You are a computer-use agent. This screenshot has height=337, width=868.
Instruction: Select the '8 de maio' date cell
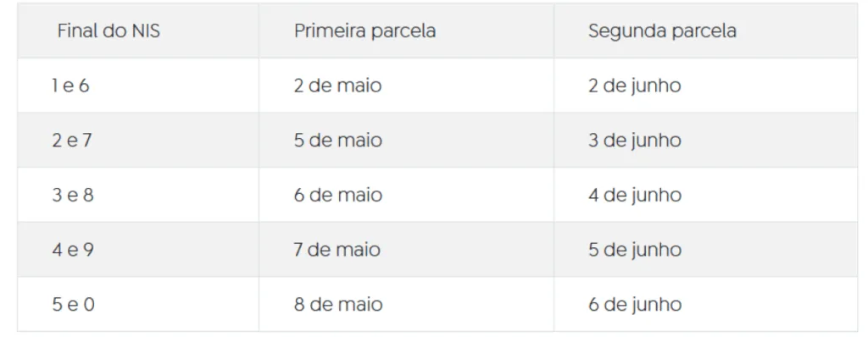pos(406,304)
